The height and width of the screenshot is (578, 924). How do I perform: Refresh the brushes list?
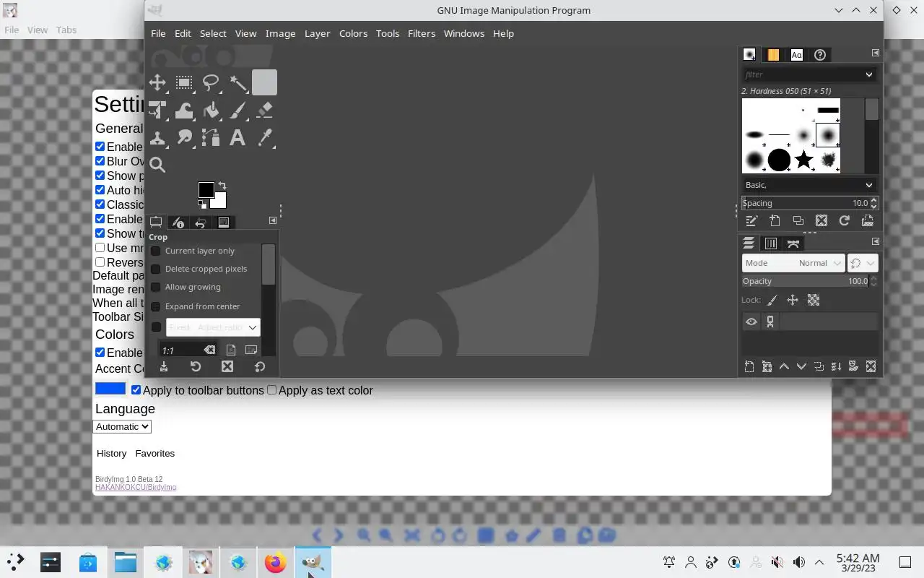pos(844,220)
